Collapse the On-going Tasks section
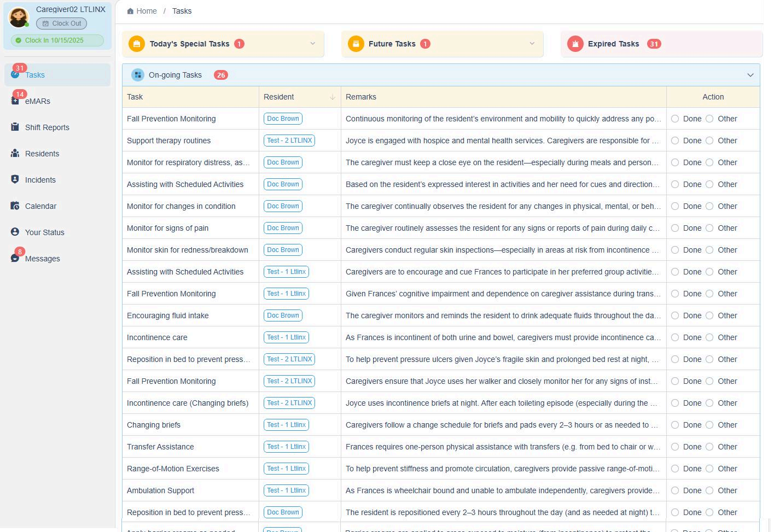774x532 pixels. pos(750,75)
